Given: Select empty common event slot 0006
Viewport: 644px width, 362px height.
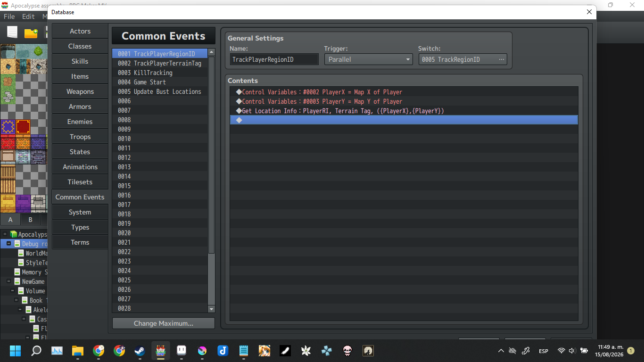Looking at the screenshot, I should click(x=160, y=101).
